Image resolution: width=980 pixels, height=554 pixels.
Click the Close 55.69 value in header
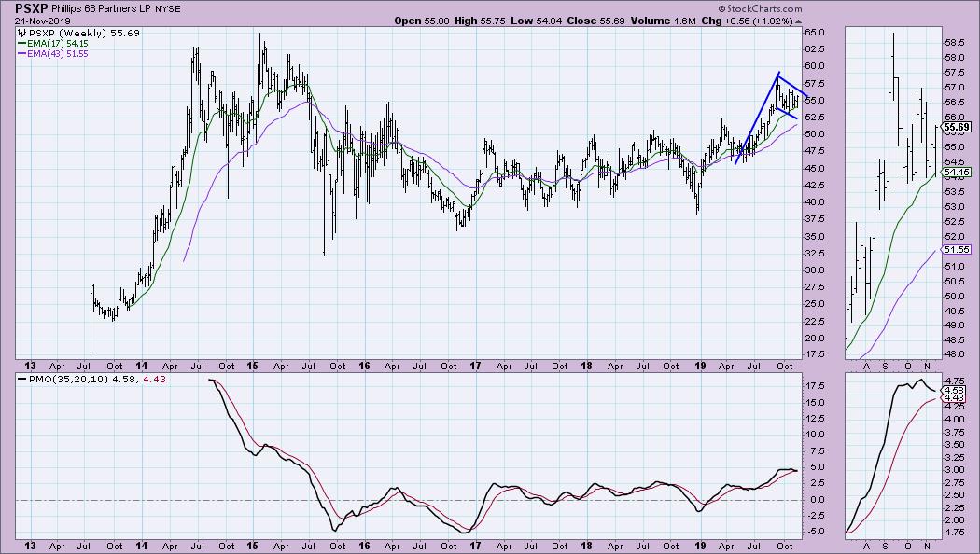click(x=595, y=21)
